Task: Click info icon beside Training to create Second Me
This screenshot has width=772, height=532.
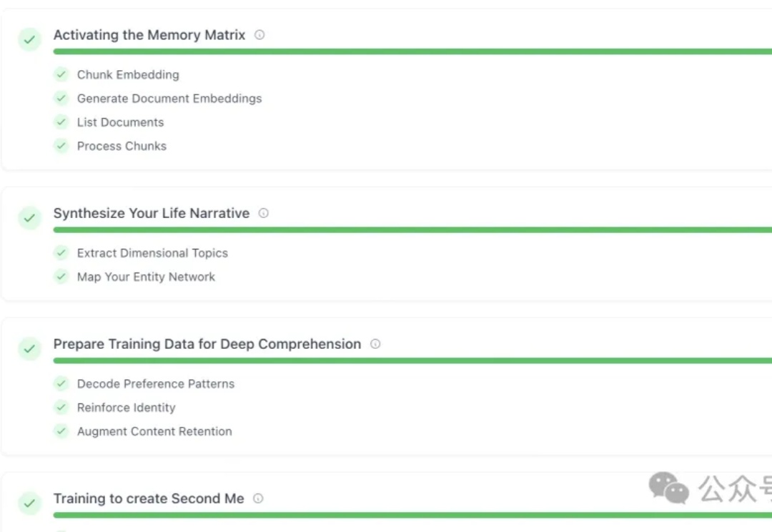Action: point(258,498)
